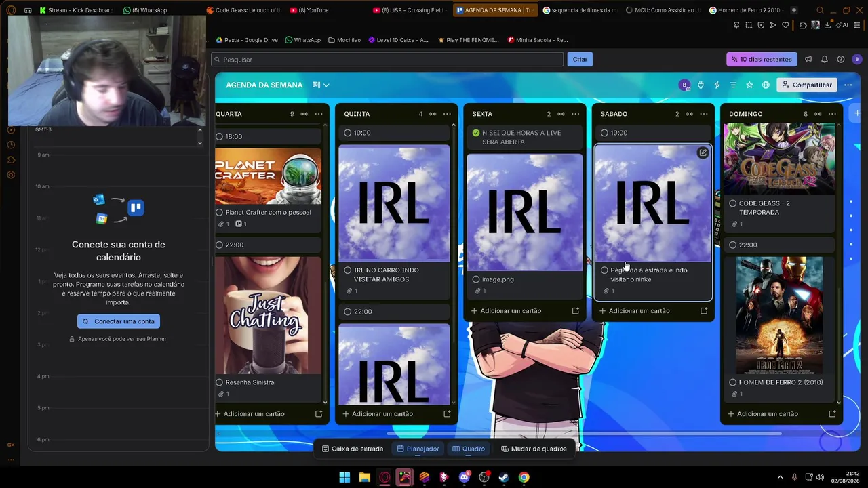Collapse the planner chevron up above GMT-3
This screenshot has height=488, width=868.
point(199,130)
